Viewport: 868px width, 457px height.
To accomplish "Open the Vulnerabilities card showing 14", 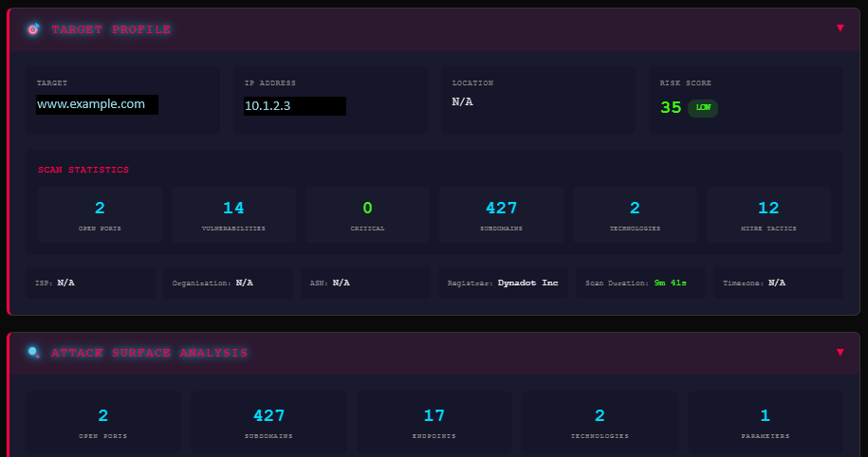I will point(233,215).
